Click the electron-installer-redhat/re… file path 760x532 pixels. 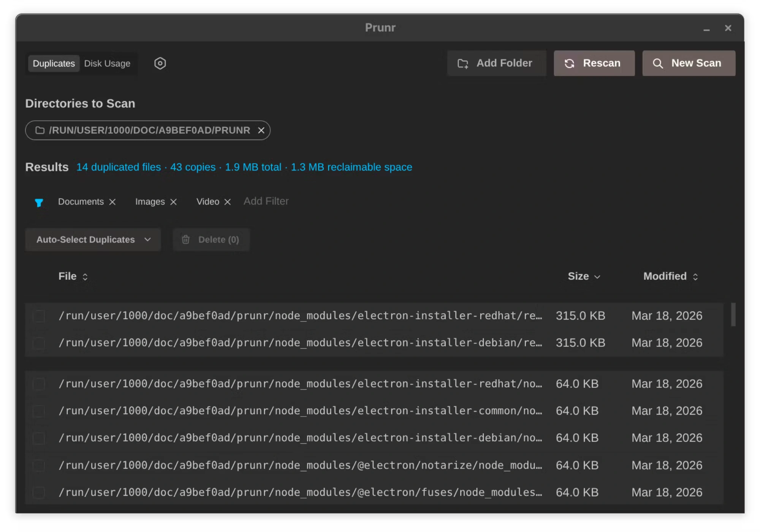(300, 316)
